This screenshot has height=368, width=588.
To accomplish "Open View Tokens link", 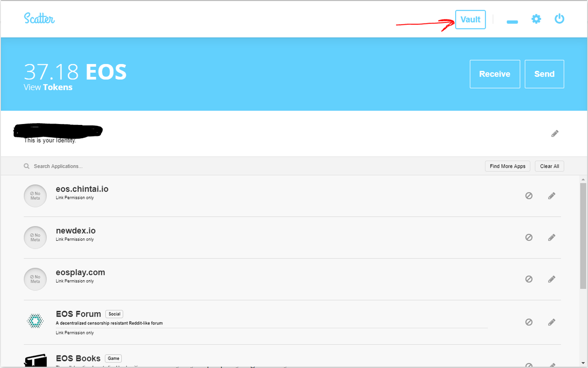I will click(x=48, y=87).
